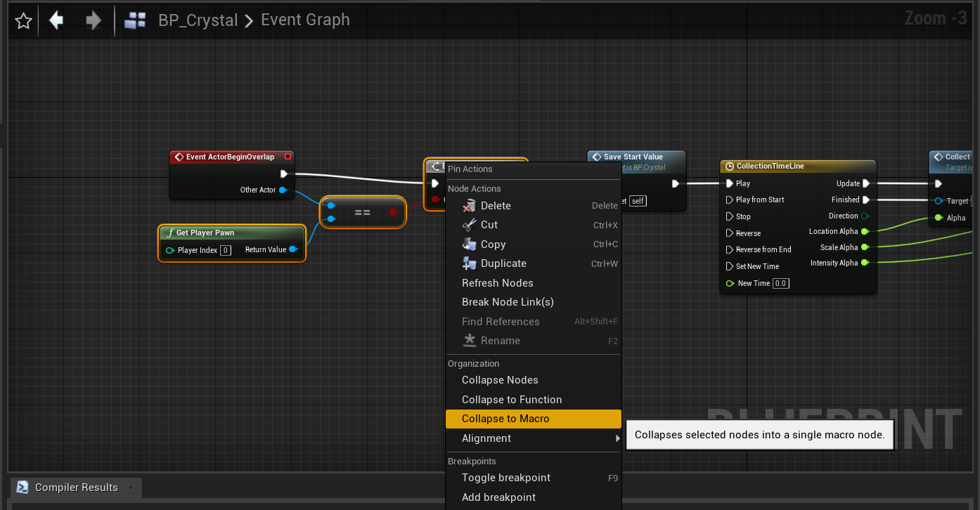This screenshot has height=510, width=980.
Task: Click the timeline Finished output pin
Action: [866, 200]
